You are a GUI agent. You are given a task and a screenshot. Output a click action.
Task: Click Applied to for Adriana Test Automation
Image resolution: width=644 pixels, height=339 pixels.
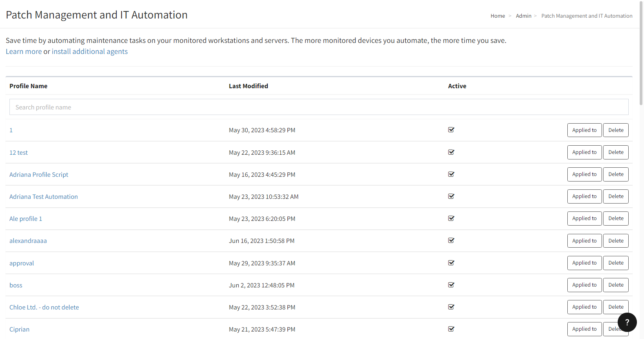584,196
